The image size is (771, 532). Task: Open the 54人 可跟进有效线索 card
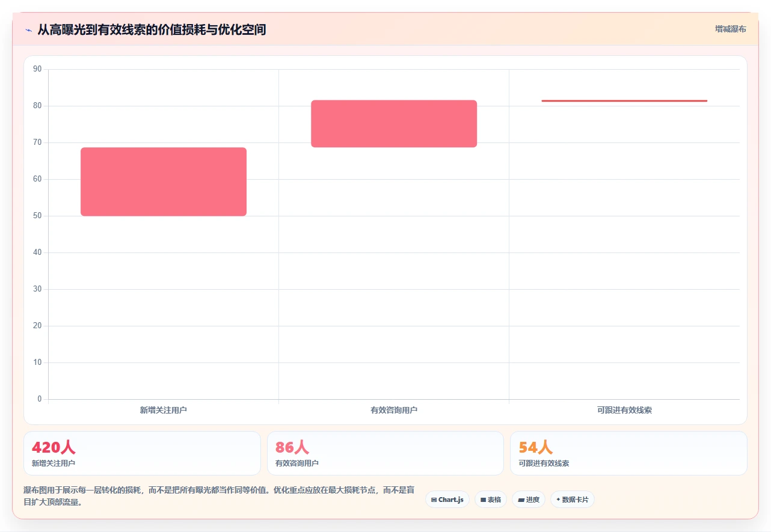coord(628,453)
